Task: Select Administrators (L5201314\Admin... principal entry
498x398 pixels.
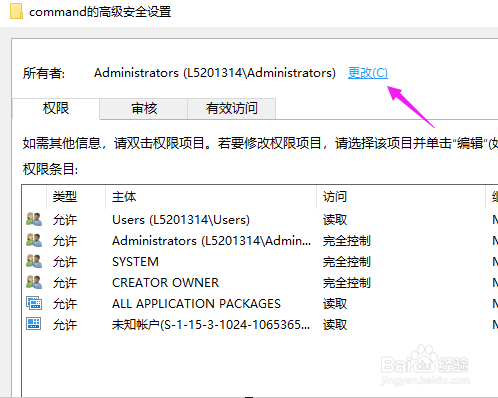Action: [x=211, y=241]
